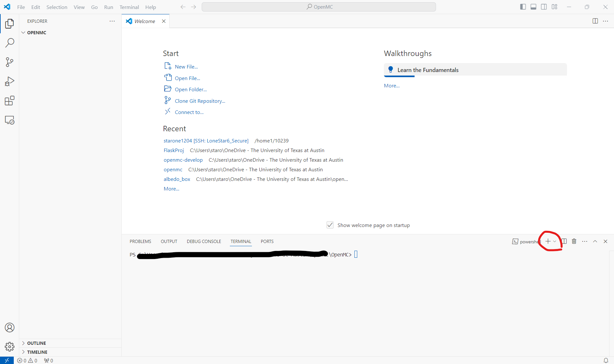Image resolution: width=614 pixels, height=364 pixels.
Task: Open the File menu
Action: [x=21, y=7]
